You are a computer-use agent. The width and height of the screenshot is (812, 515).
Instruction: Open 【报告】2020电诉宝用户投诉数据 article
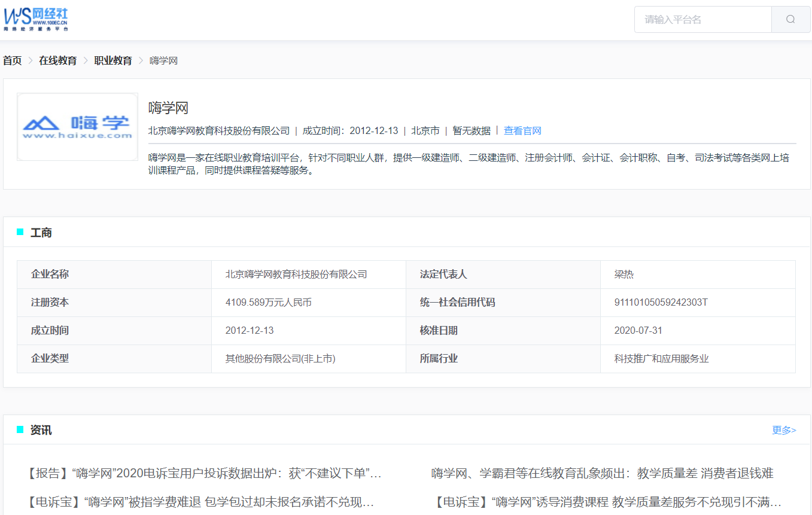point(203,474)
